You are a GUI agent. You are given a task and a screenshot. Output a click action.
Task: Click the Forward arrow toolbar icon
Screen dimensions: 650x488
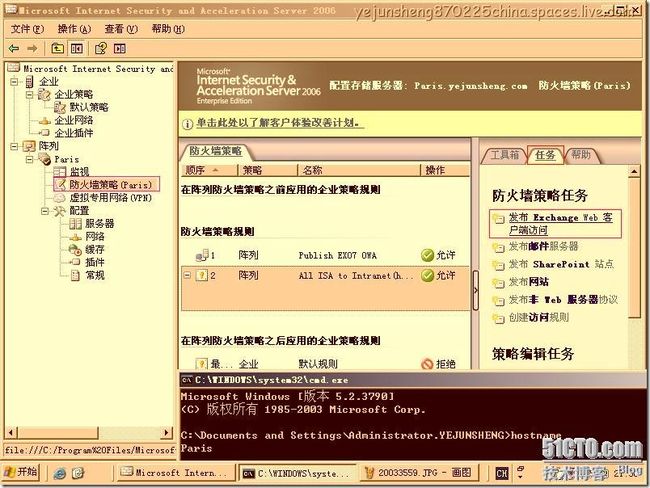(32, 49)
